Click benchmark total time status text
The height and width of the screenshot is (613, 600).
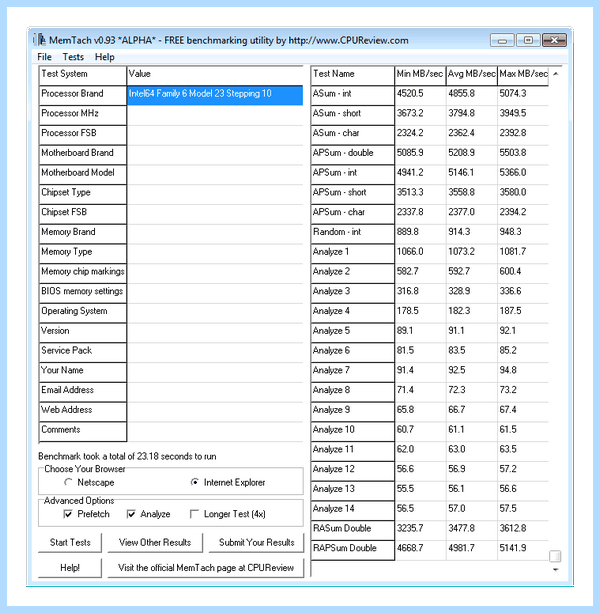pos(127,456)
